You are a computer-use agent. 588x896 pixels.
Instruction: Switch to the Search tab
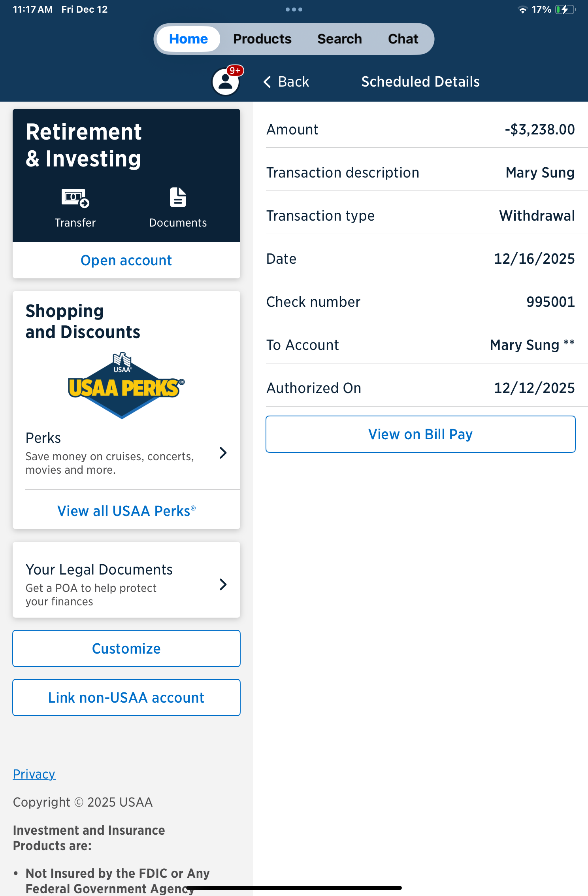pyautogui.click(x=339, y=39)
